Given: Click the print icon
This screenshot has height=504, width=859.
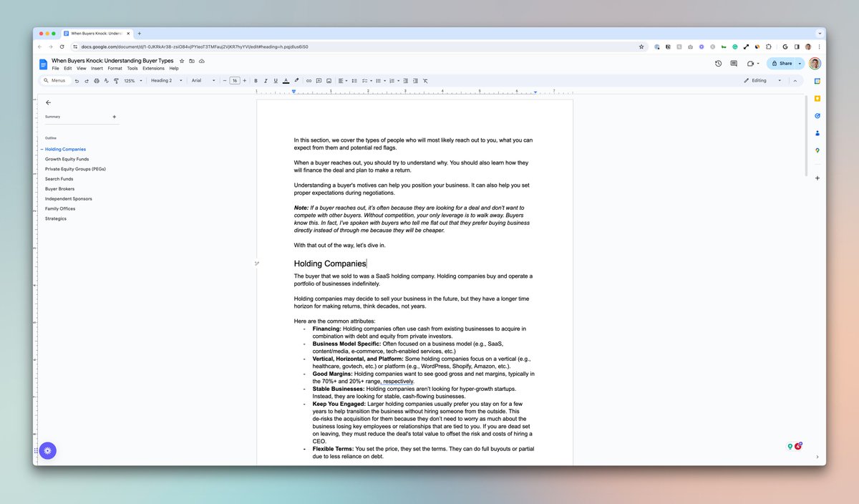Looking at the screenshot, I should coord(97,80).
